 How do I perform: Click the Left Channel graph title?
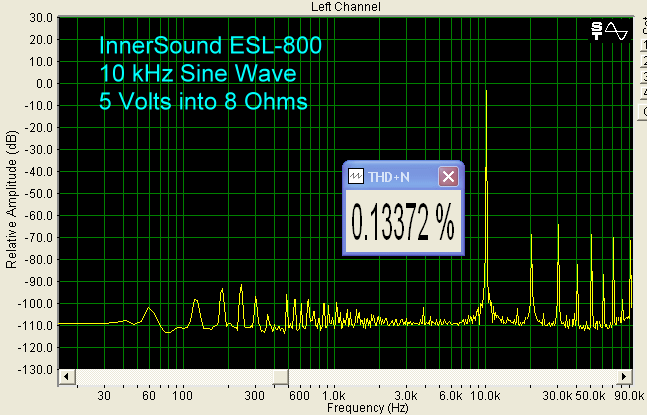pyautogui.click(x=346, y=7)
